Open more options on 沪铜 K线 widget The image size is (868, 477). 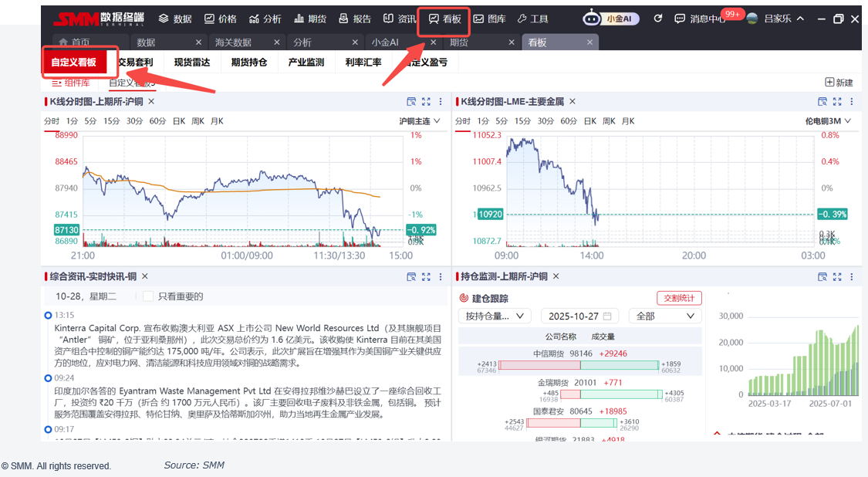point(441,101)
